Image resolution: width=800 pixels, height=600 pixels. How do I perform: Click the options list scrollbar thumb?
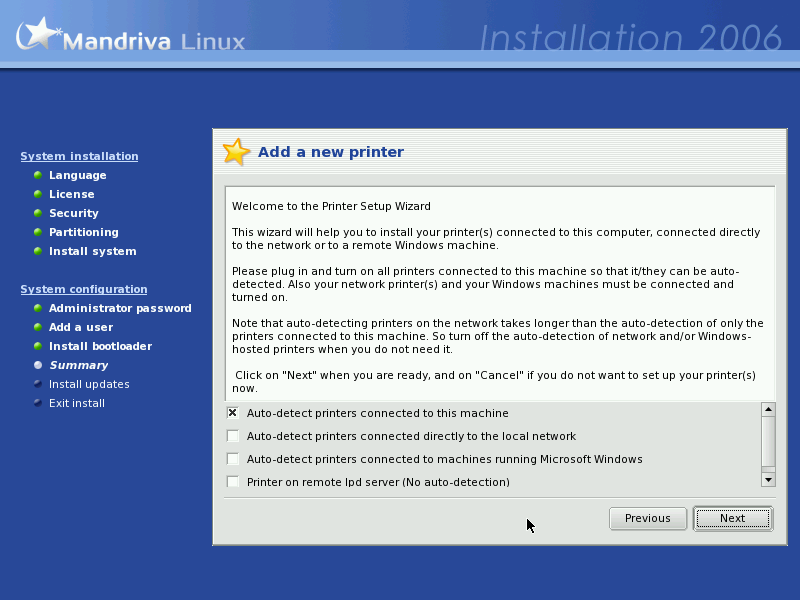[768, 441]
